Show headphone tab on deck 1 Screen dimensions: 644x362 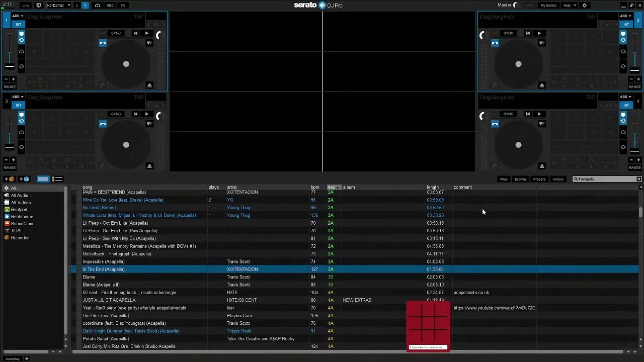tap(21, 51)
